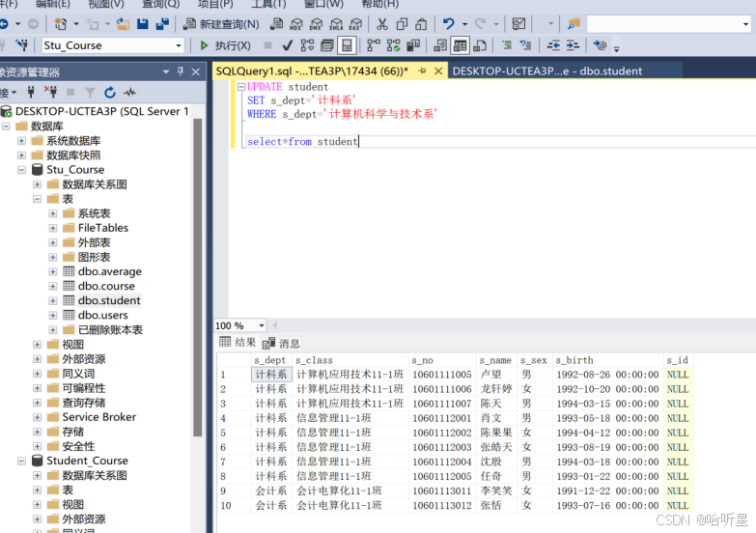Screen dimensions: 756x533
Task: Click the s_name column header
Action: click(x=495, y=360)
